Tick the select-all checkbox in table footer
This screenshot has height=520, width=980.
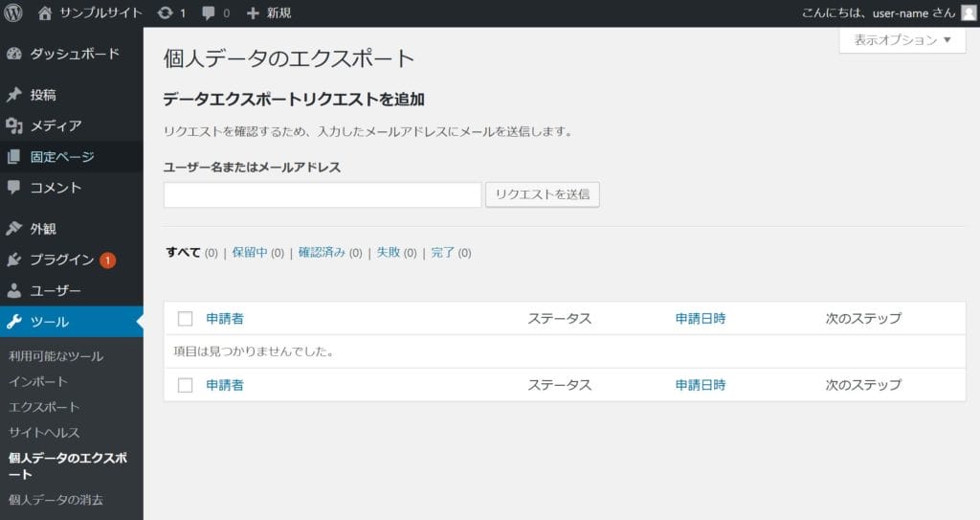(x=186, y=385)
